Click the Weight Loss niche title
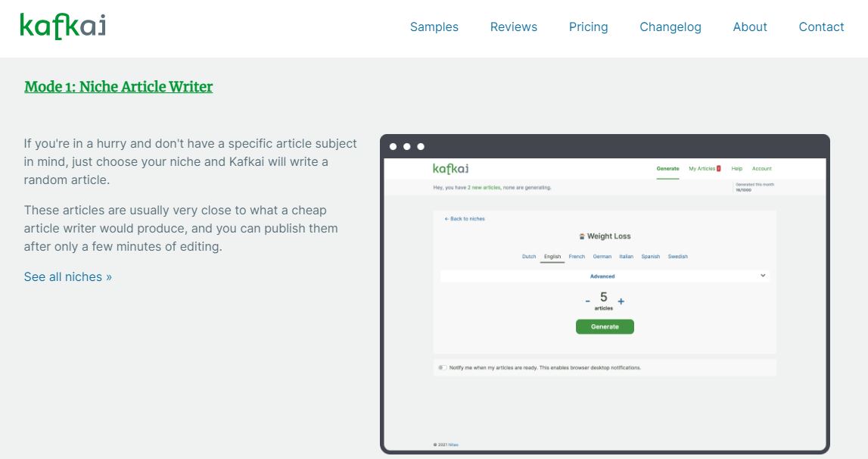 (x=609, y=236)
